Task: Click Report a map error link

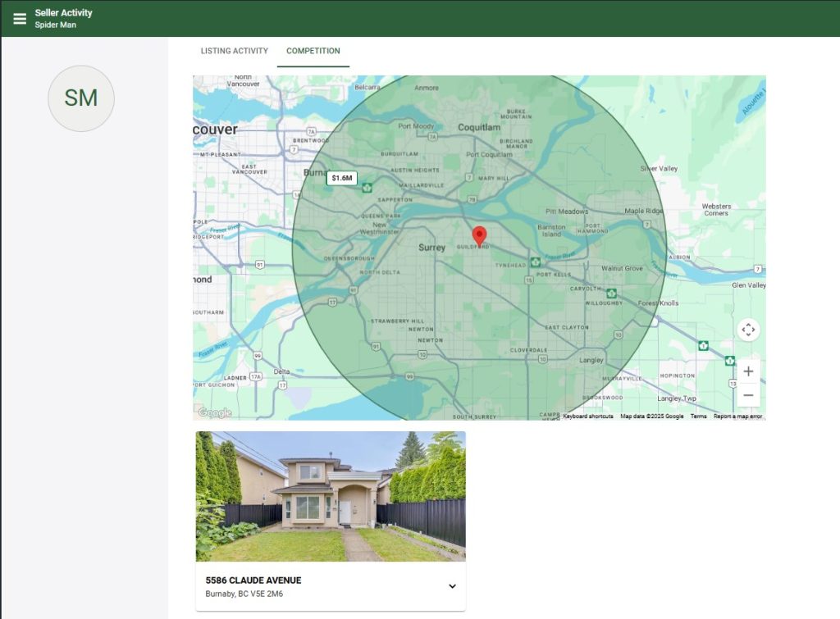Action: pos(737,416)
